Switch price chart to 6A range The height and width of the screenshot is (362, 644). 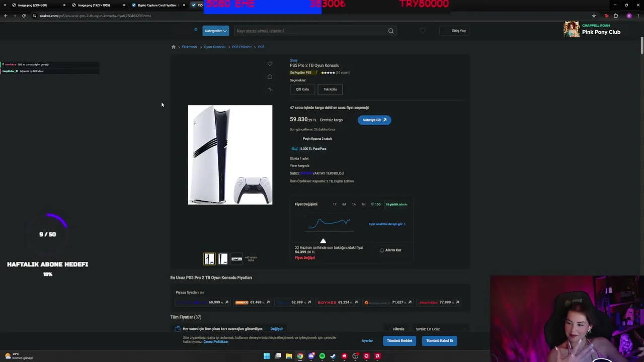(x=344, y=204)
